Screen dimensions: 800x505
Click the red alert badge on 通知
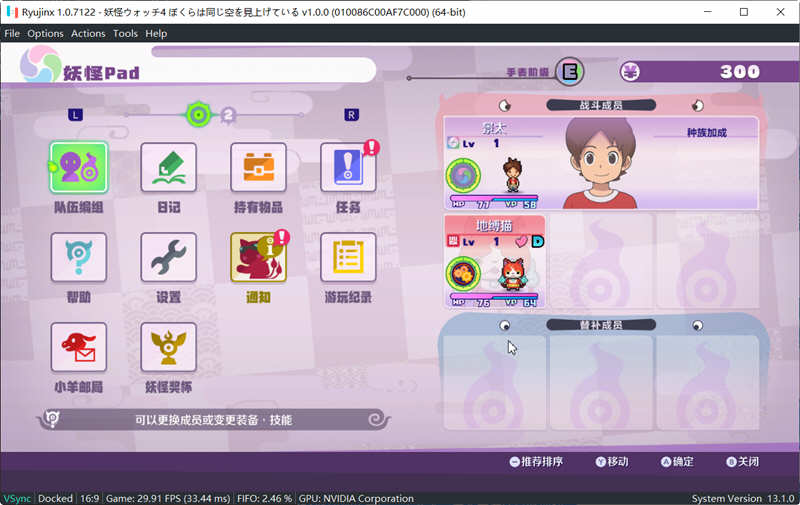point(282,237)
